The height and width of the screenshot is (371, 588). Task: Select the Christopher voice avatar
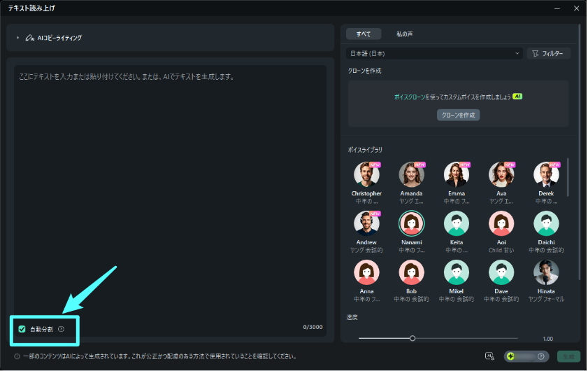tap(366, 174)
